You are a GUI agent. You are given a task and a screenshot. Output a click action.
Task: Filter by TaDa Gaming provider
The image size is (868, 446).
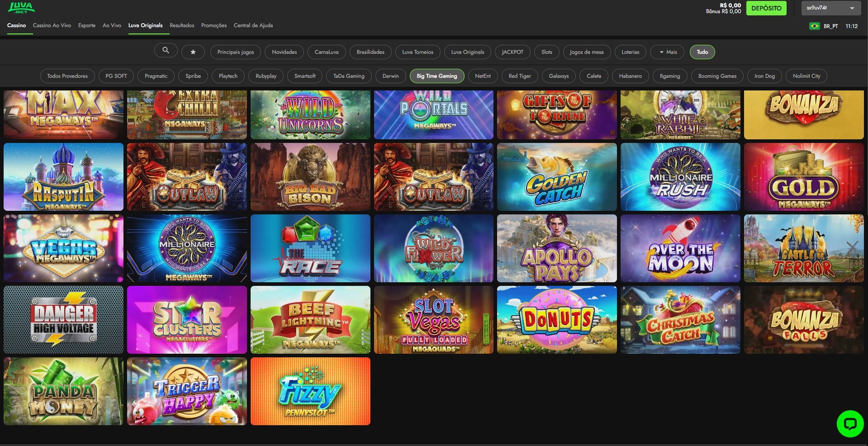349,76
